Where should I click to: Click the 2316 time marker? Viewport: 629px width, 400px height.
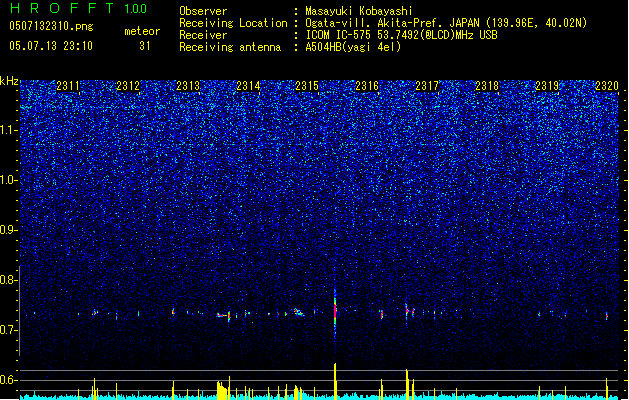click(x=367, y=86)
